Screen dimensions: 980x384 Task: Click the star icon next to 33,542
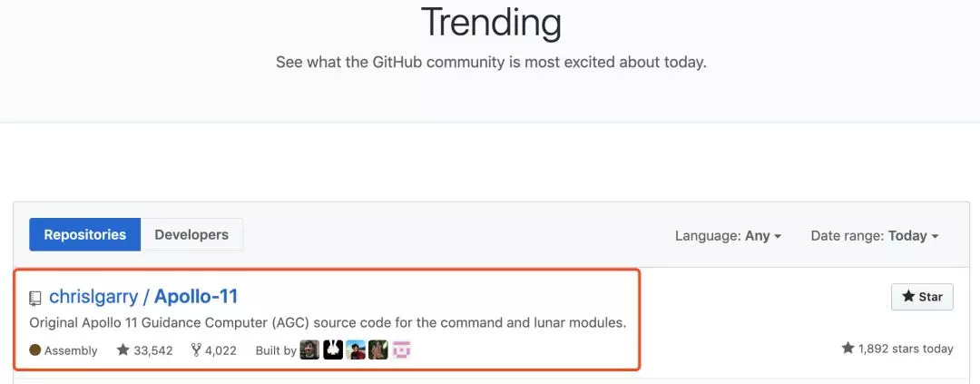pos(123,350)
